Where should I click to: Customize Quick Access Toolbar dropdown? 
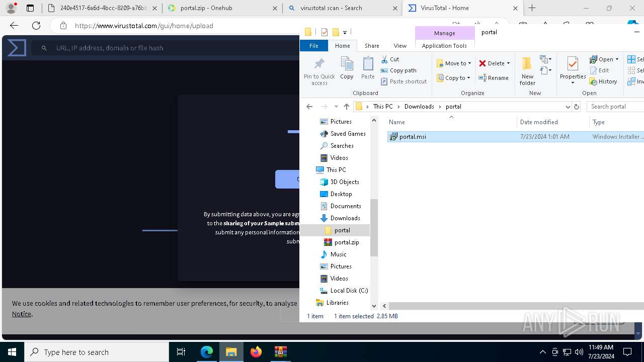(x=345, y=32)
